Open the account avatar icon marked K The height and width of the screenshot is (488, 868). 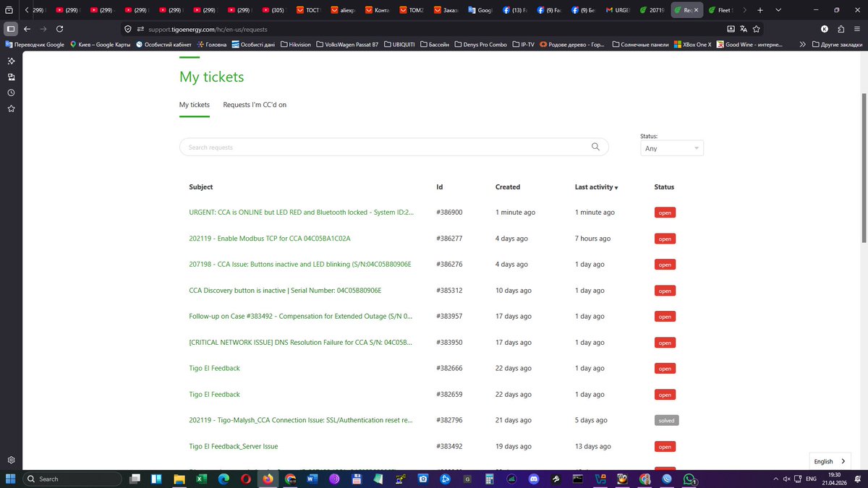pyautogui.click(x=825, y=29)
